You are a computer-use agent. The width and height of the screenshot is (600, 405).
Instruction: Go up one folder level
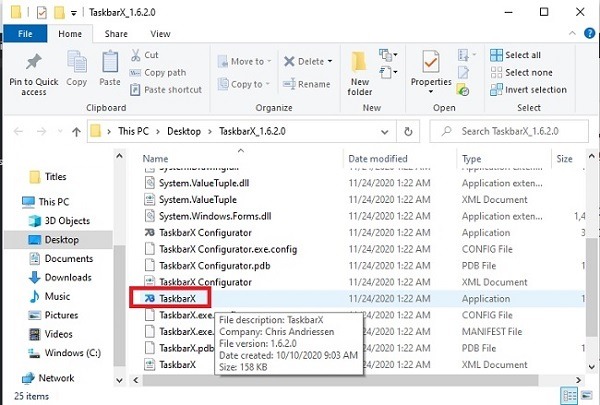click(76, 132)
